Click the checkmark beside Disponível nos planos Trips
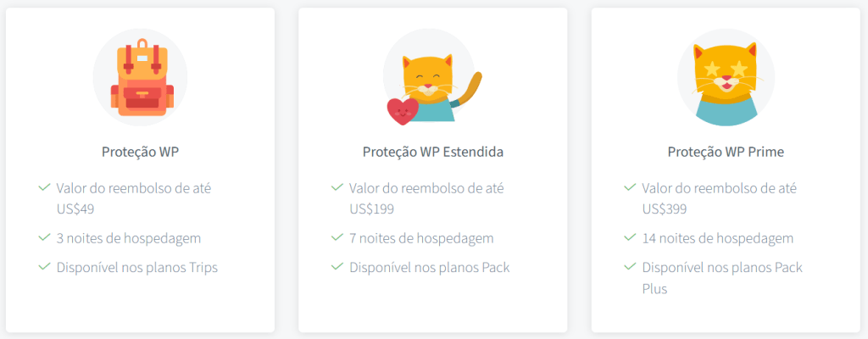Image resolution: width=868 pixels, height=339 pixels. tap(45, 267)
